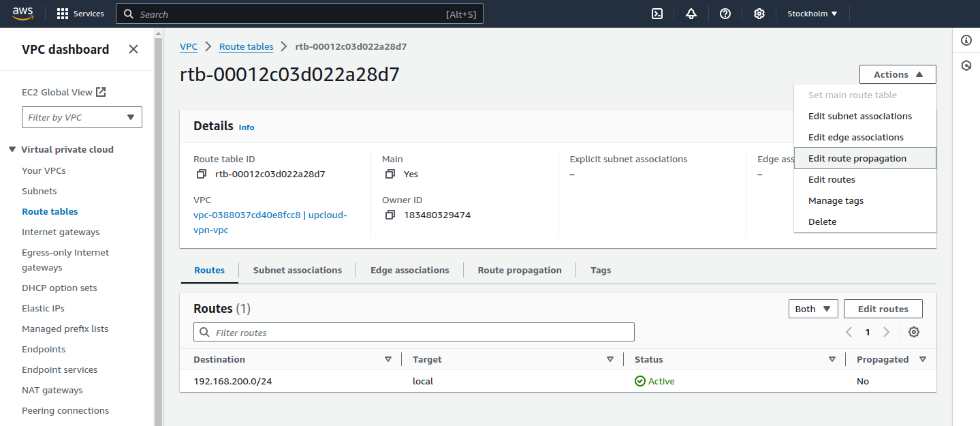The width and height of the screenshot is (980, 426).
Task: Open NAT gateways in sidebar
Action: point(52,390)
